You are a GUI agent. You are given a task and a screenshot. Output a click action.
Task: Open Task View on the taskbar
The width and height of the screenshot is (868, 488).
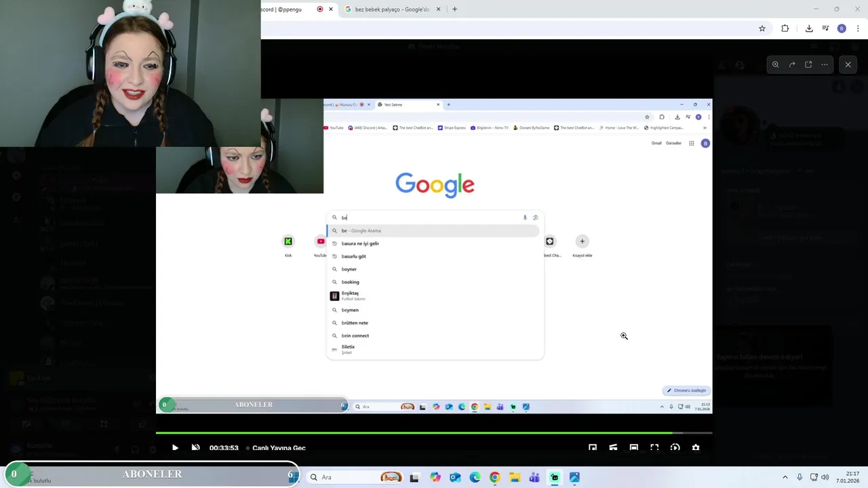(x=414, y=477)
